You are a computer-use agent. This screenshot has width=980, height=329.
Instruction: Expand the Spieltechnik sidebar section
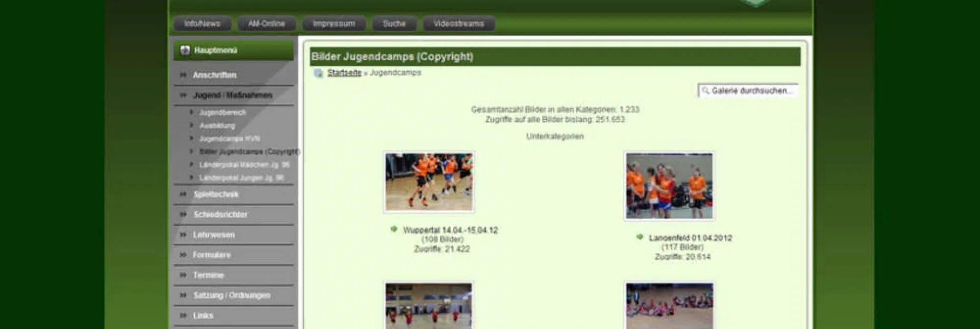(x=216, y=194)
